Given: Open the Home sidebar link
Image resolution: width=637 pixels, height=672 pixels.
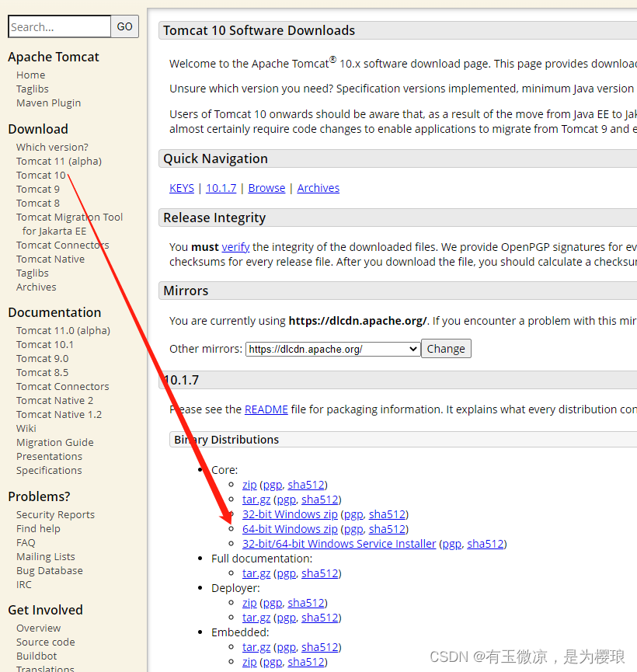Looking at the screenshot, I should [31, 75].
